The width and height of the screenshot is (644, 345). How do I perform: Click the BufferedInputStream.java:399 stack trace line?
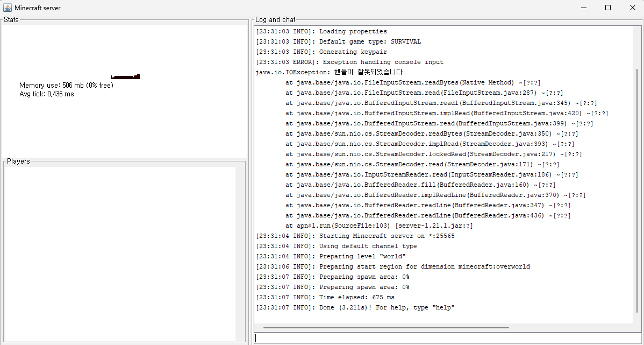point(440,123)
